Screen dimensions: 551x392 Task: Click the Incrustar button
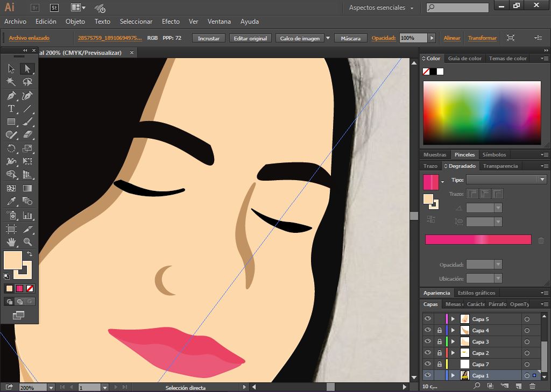click(x=208, y=38)
